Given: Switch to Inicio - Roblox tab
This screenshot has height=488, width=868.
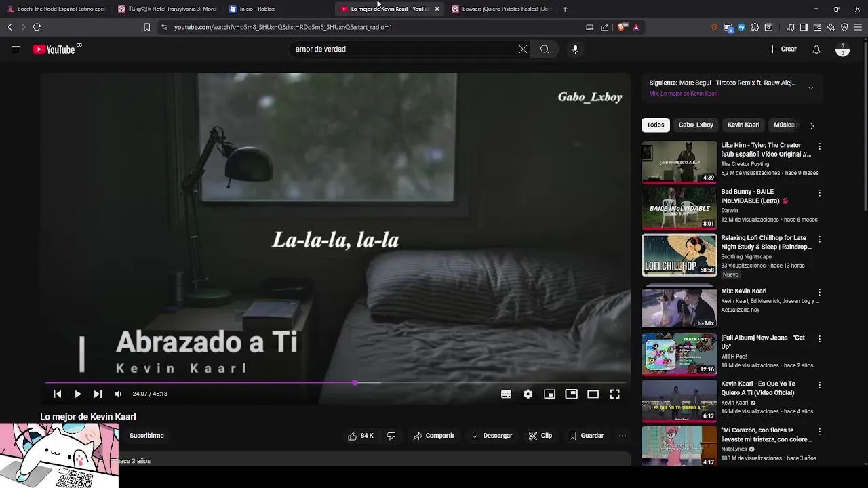Looking at the screenshot, I should pyautogui.click(x=278, y=9).
